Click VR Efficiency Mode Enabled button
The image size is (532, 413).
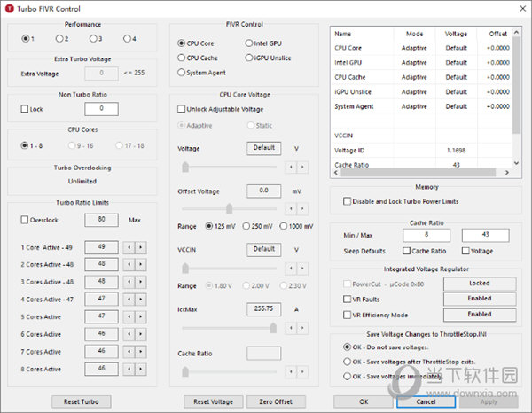point(480,315)
